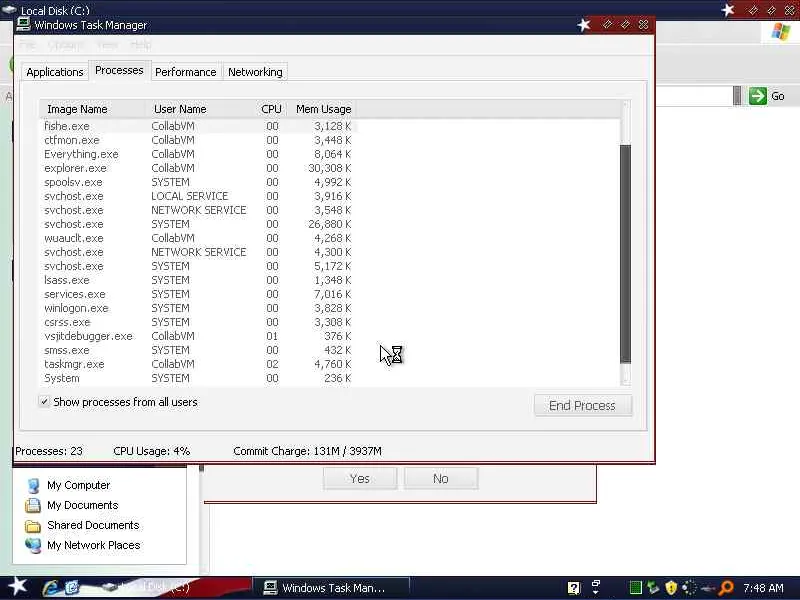Open the address bar dropdown in Local Disk window
This screenshot has height=600, width=800.
pyautogui.click(x=737, y=96)
